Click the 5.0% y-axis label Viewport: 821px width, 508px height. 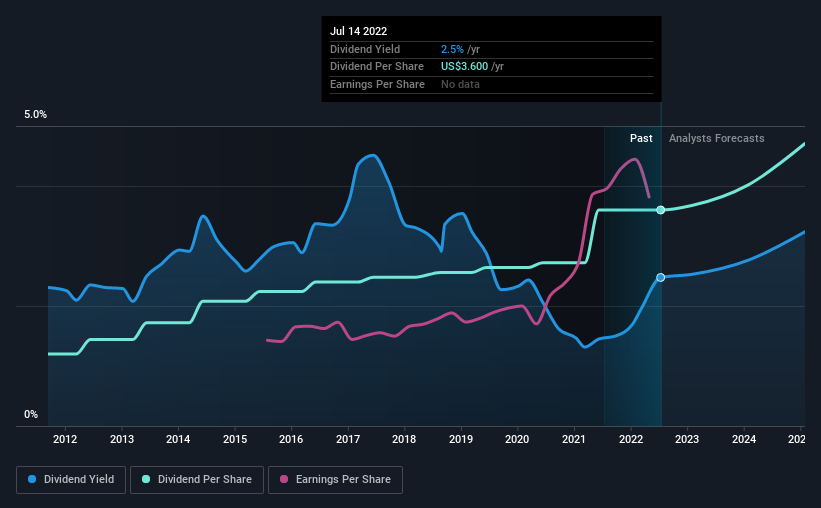pos(35,115)
